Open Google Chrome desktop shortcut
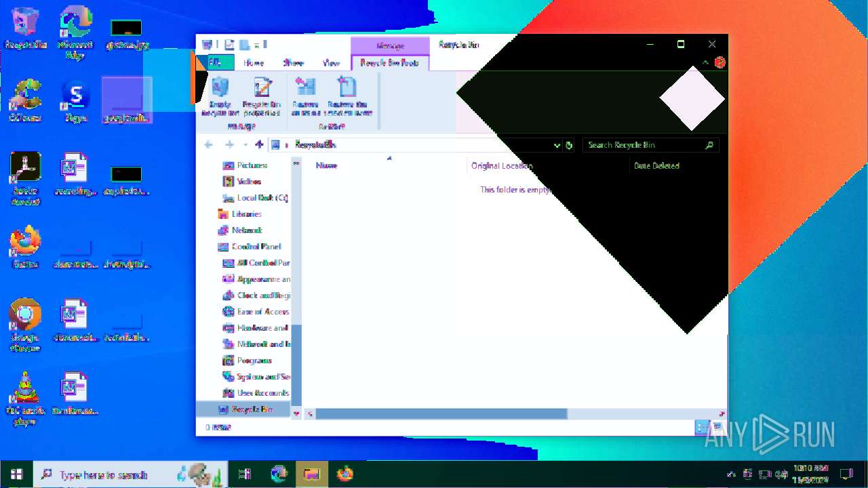This screenshot has height=488, width=868. click(x=25, y=325)
